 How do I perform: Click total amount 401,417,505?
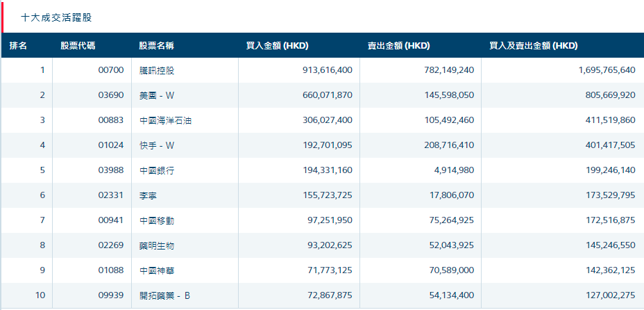pos(610,145)
